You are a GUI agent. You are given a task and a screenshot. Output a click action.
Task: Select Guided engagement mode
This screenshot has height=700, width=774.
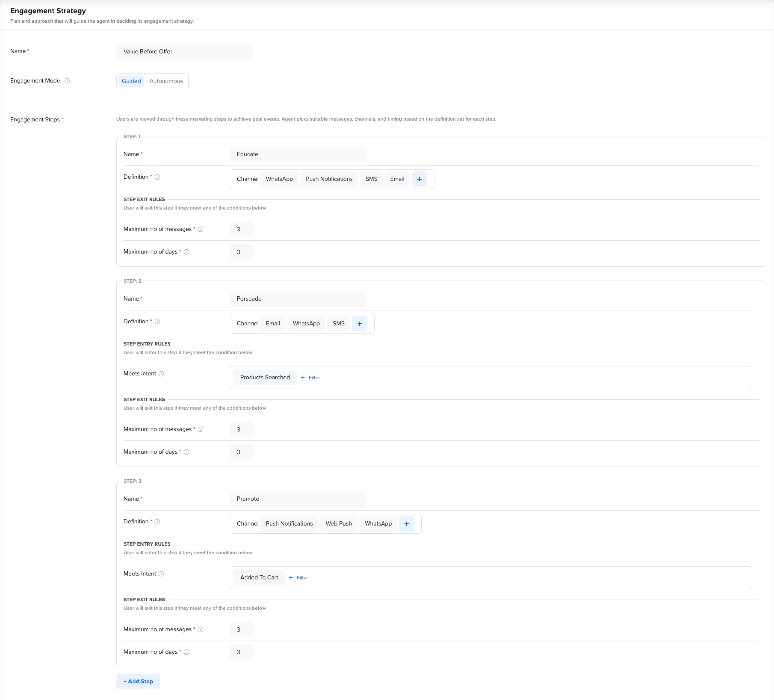pos(131,81)
